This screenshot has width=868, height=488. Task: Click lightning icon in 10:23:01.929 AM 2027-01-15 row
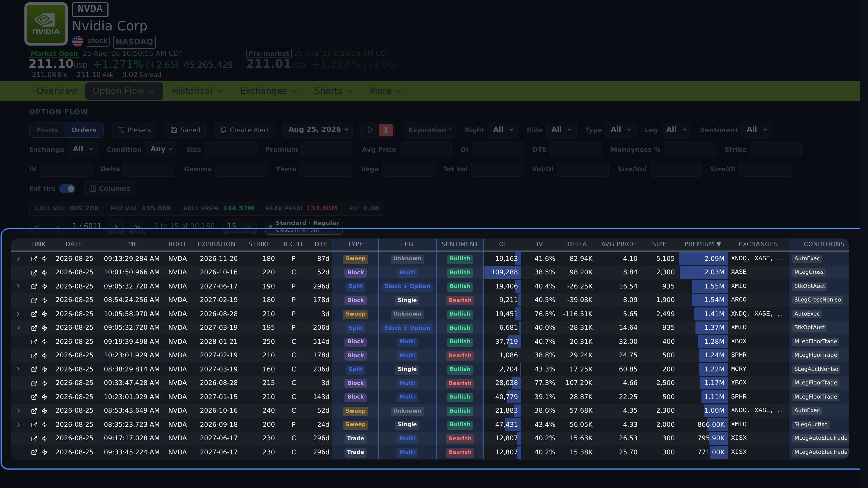44,397
